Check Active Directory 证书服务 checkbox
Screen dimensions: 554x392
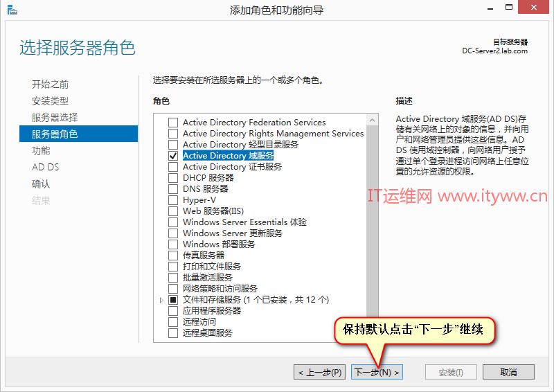tap(173, 167)
